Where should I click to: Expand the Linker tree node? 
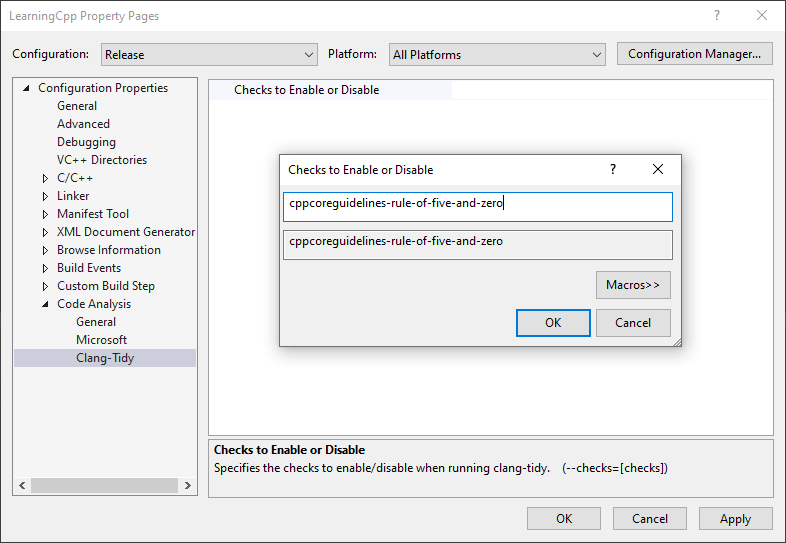[45, 196]
